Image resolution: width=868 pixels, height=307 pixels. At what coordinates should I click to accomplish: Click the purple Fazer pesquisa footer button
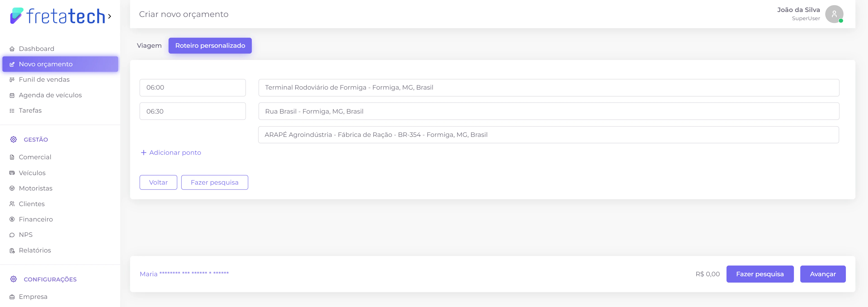(759, 274)
